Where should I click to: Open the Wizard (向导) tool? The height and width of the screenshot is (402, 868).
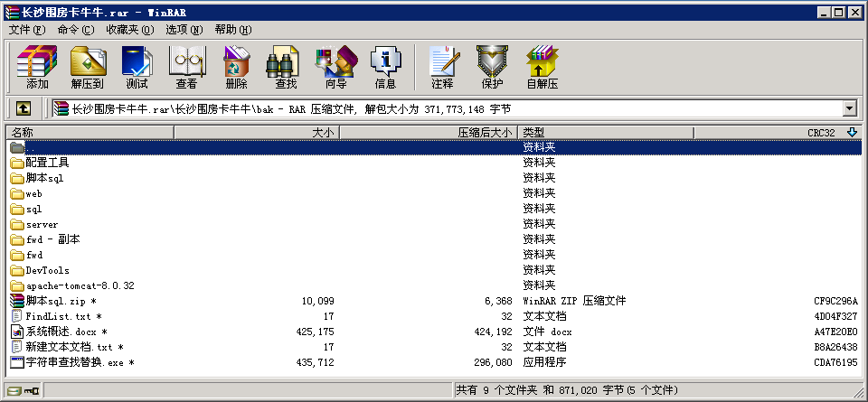tap(335, 67)
